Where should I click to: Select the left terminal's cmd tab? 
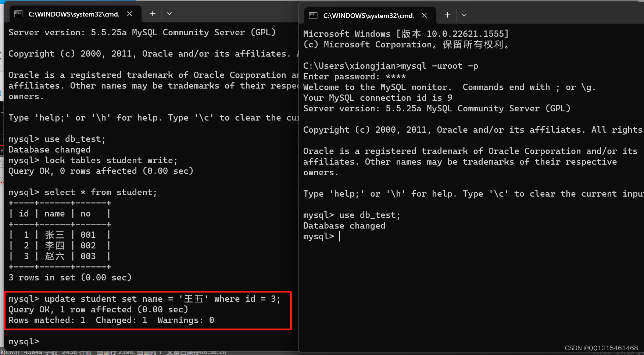75,14
